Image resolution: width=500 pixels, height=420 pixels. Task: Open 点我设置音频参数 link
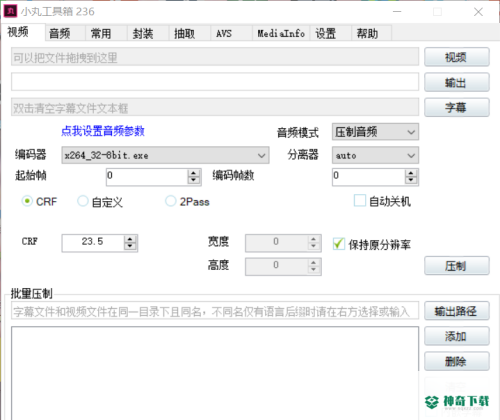click(103, 131)
